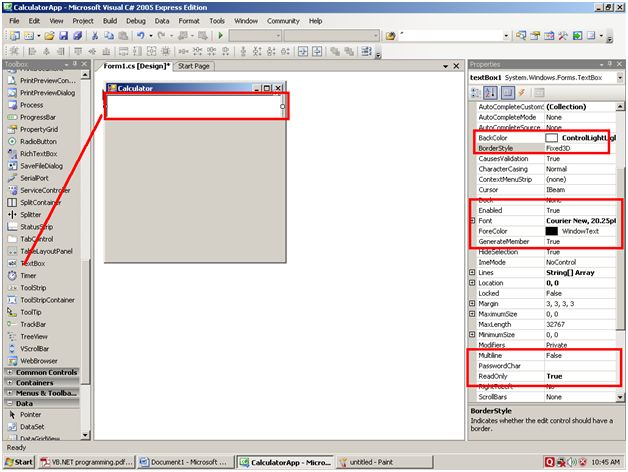This screenshot has width=628, height=472.
Task: Switch to the Start Page tab
Action: coord(194,66)
